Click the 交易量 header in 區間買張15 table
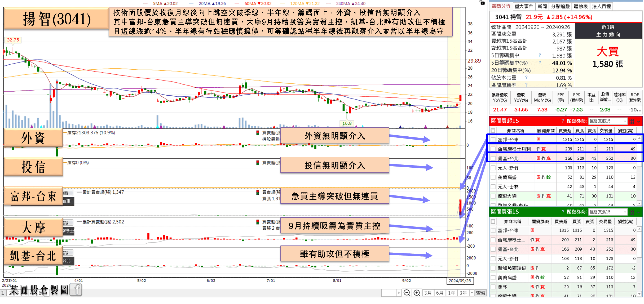This screenshot has height=304, width=644. coord(605,221)
